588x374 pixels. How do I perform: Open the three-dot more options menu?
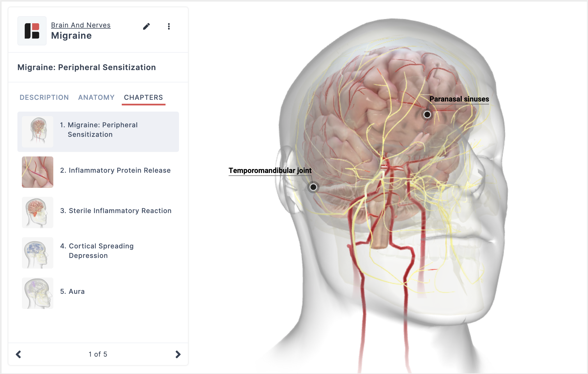(x=169, y=26)
